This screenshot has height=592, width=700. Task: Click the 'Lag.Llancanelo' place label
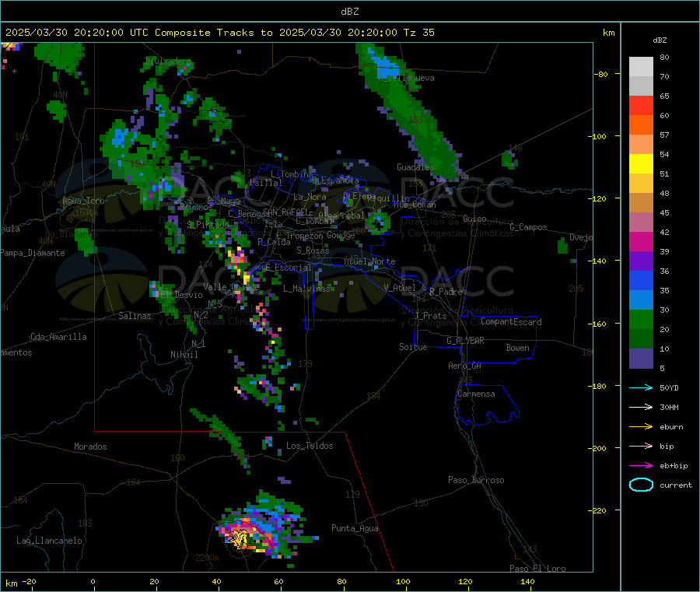(x=49, y=541)
